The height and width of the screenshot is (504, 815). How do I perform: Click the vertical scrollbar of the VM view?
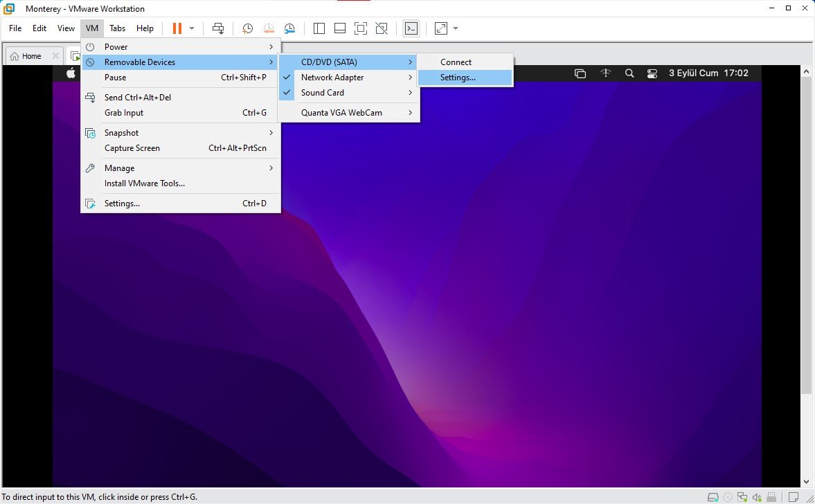click(x=806, y=234)
